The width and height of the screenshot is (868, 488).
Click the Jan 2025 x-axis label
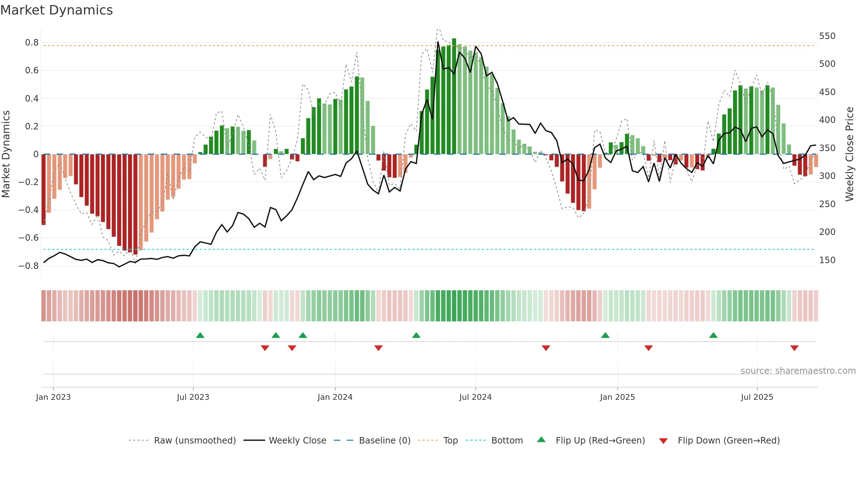tap(617, 397)
